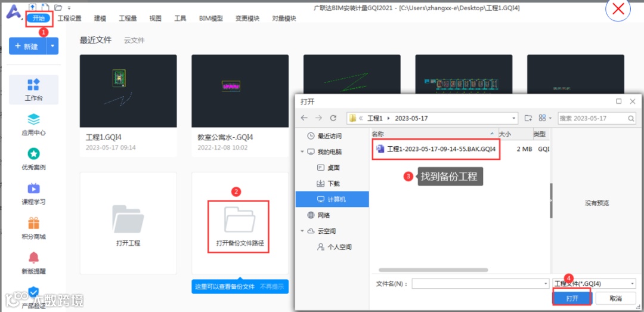Go back in the 打开 dialog

[304, 118]
